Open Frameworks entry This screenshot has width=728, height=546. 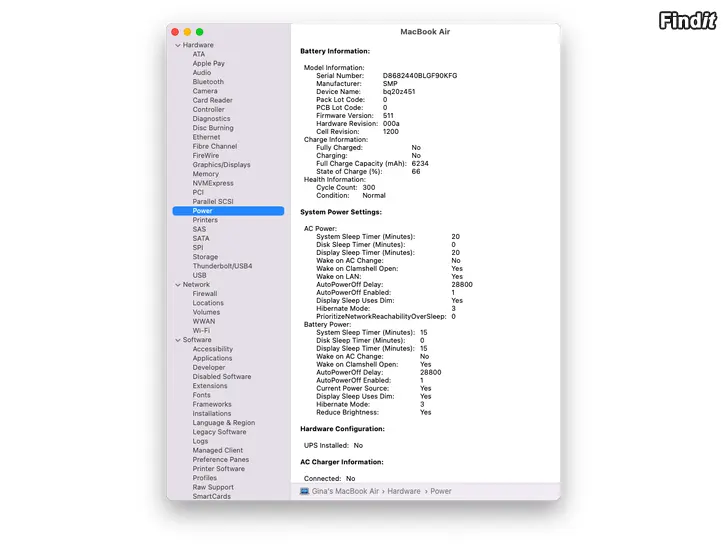tap(212, 404)
